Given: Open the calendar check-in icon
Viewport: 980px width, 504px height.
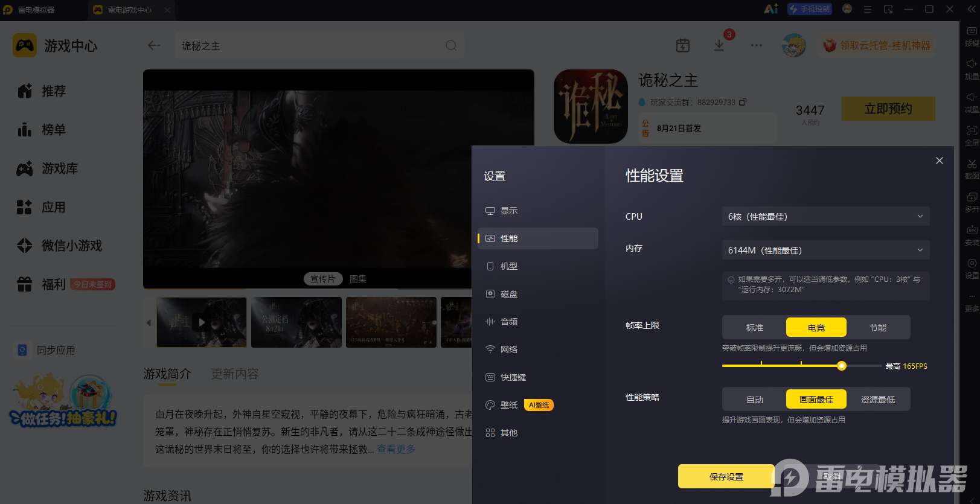Looking at the screenshot, I should pos(683,45).
